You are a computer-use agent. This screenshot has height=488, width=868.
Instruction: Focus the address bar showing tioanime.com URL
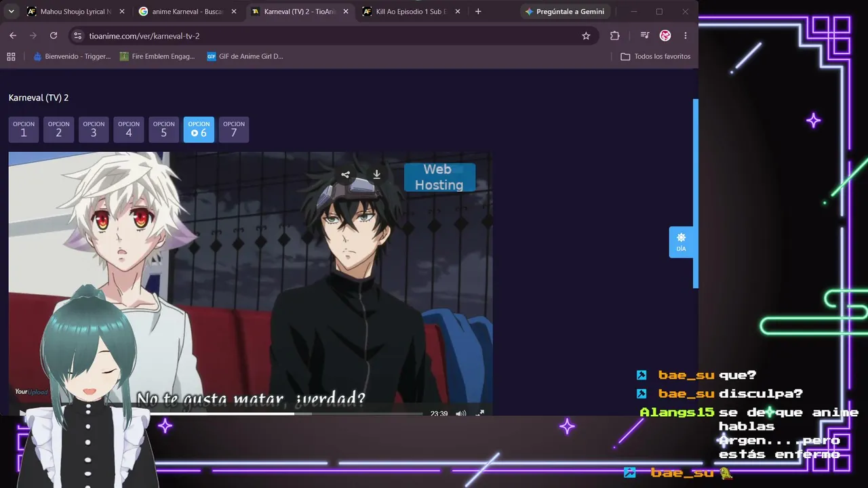(332, 36)
